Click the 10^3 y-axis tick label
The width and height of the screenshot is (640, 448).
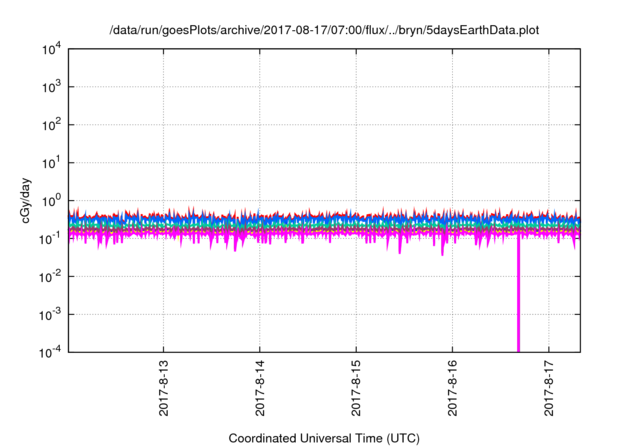point(51,87)
